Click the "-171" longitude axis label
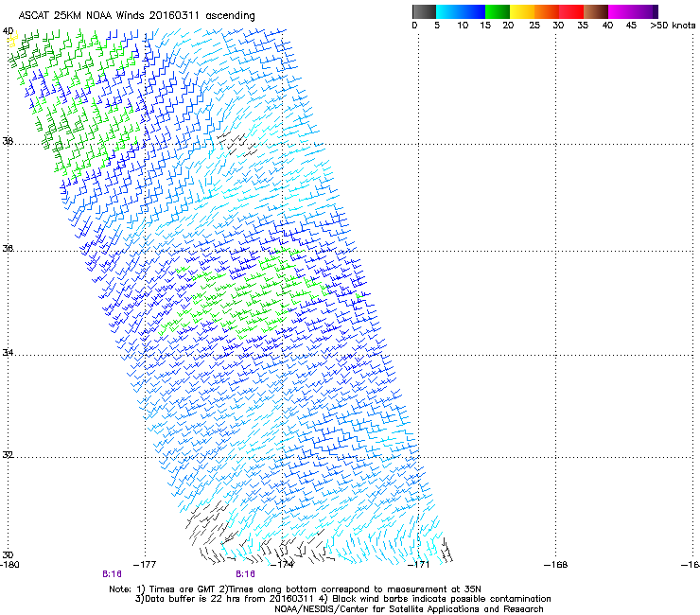Screen dimensions: 700x615 419,565
